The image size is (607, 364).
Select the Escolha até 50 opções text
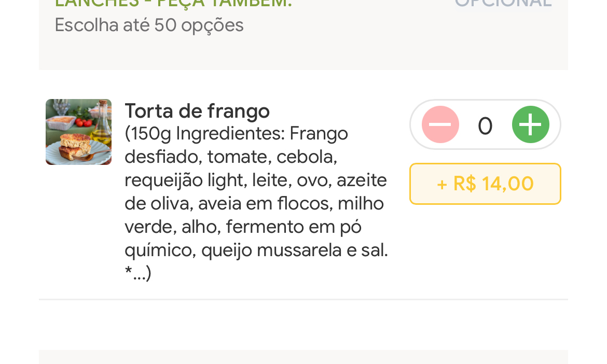(x=149, y=24)
